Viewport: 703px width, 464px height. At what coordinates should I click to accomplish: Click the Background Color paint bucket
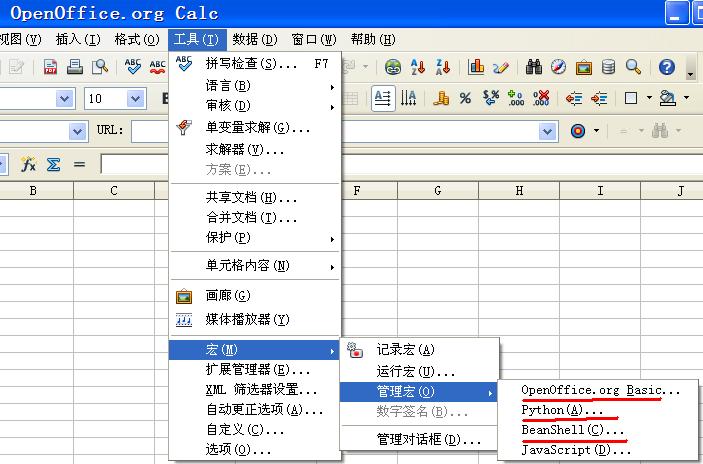point(668,98)
